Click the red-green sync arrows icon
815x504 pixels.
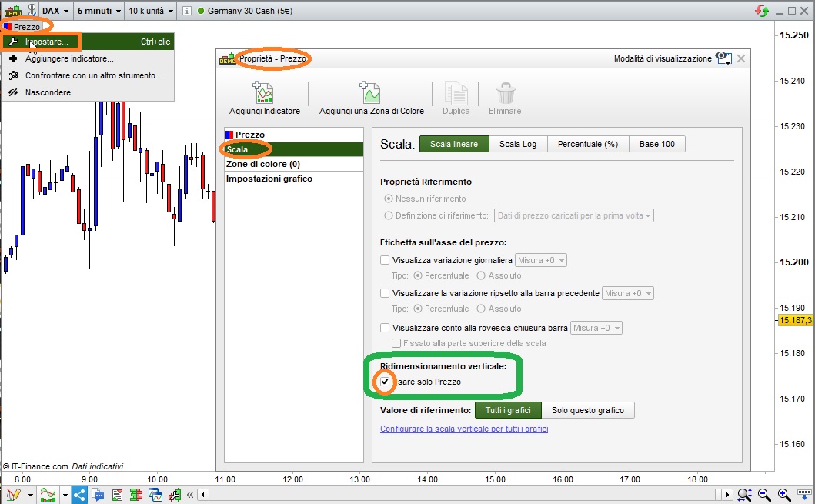pos(762,11)
